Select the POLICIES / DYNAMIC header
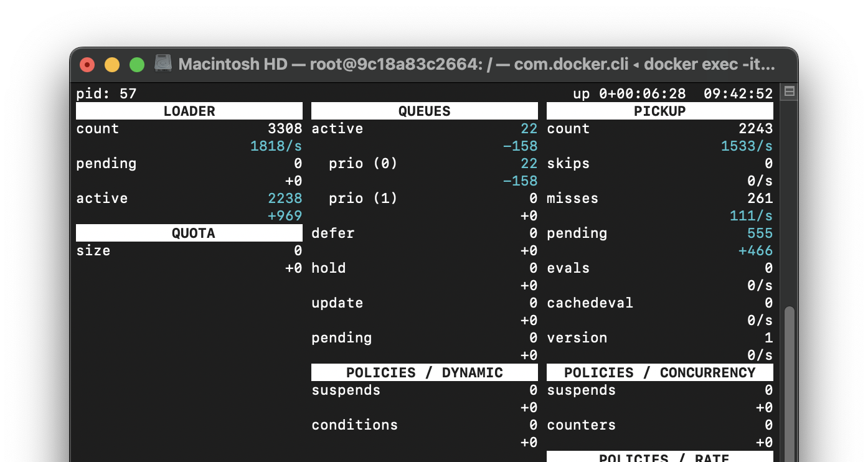This screenshot has width=868, height=462. point(424,373)
